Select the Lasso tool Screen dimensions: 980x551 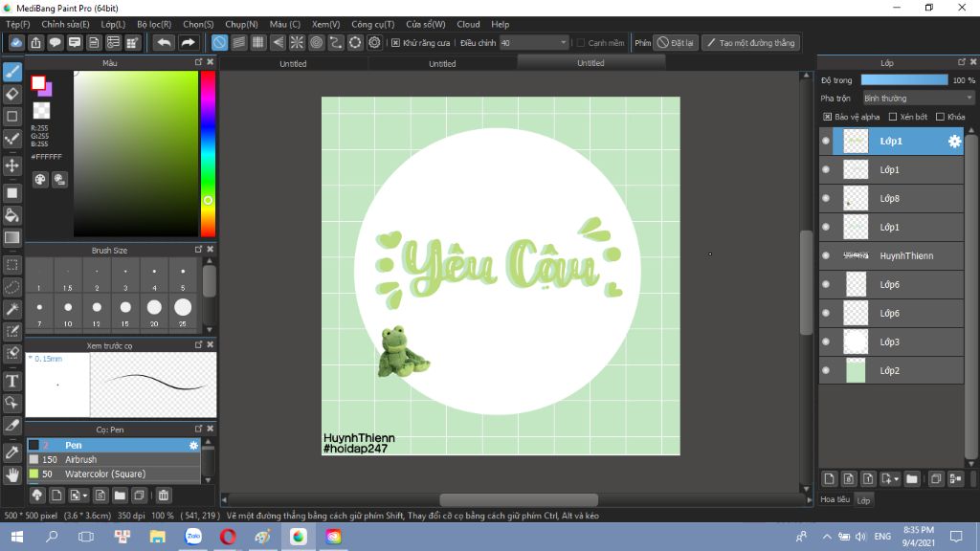(11, 287)
